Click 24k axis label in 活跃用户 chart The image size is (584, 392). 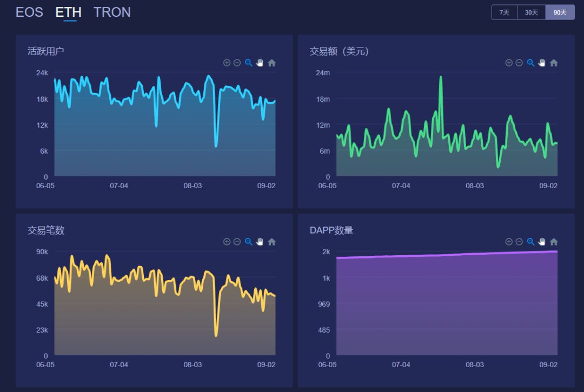tap(42, 73)
